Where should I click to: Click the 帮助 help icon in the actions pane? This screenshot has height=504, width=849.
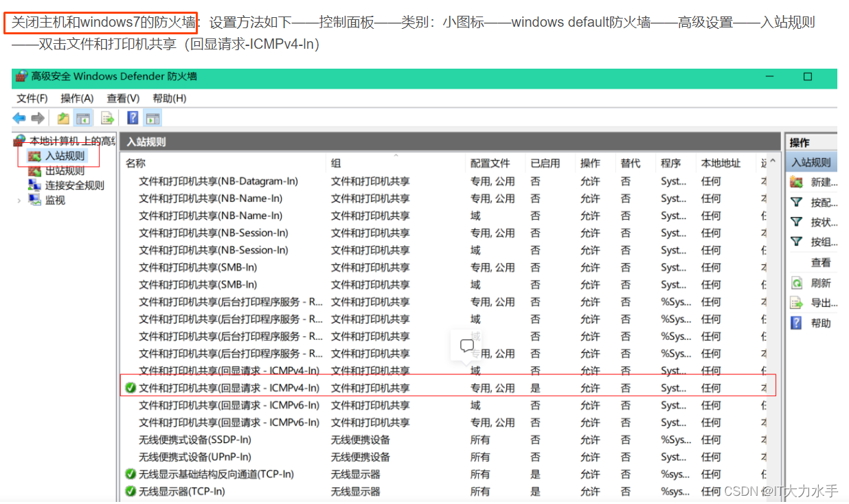pos(797,322)
